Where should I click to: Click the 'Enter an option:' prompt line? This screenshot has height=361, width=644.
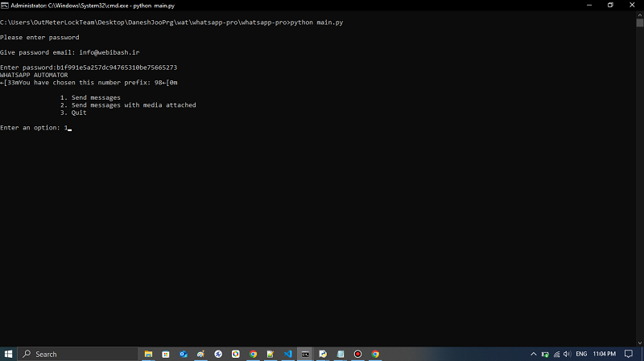click(x=34, y=128)
